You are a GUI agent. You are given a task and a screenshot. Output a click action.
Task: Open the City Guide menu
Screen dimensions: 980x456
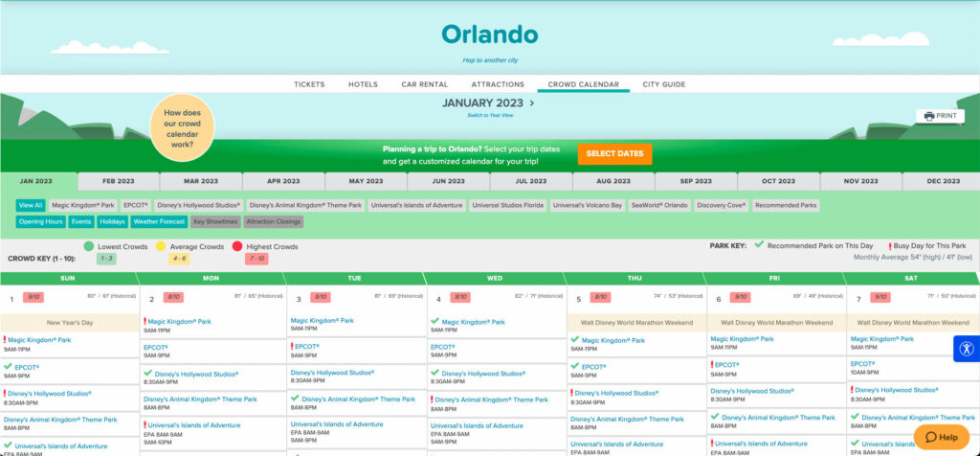664,84
